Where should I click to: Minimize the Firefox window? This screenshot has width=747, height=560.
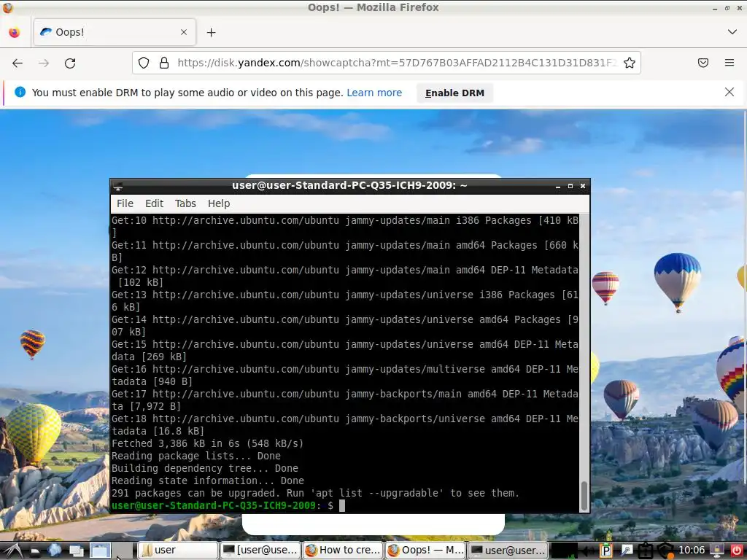715,8
